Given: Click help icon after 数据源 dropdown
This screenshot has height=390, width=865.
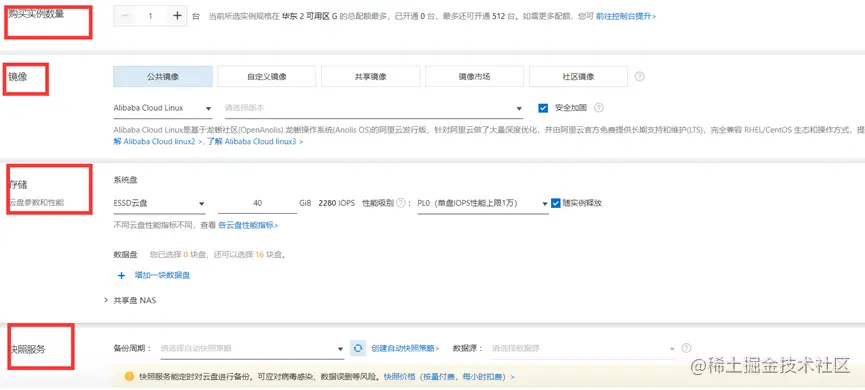Looking at the screenshot, I should [x=686, y=348].
